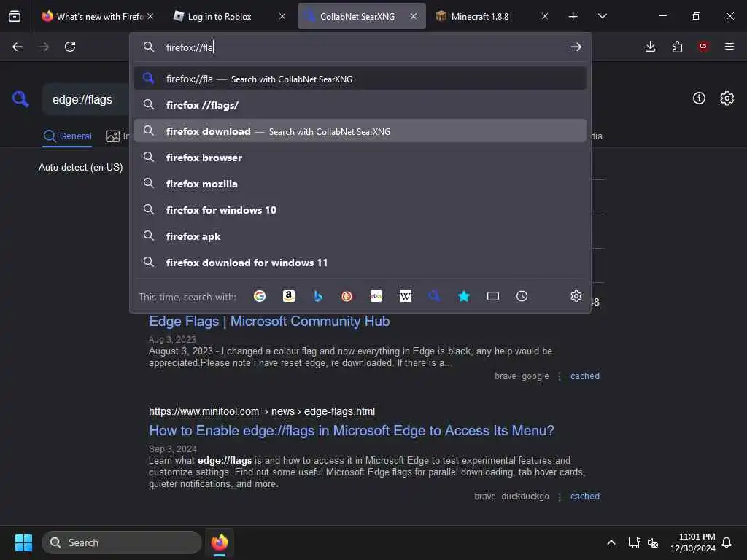The image size is (747, 560).
Task: Search this time with Wikipedia
Action: pos(406,296)
